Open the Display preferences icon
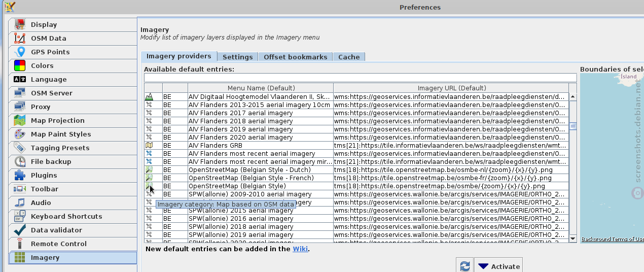Screen dimensions: 644x272 (20, 24)
